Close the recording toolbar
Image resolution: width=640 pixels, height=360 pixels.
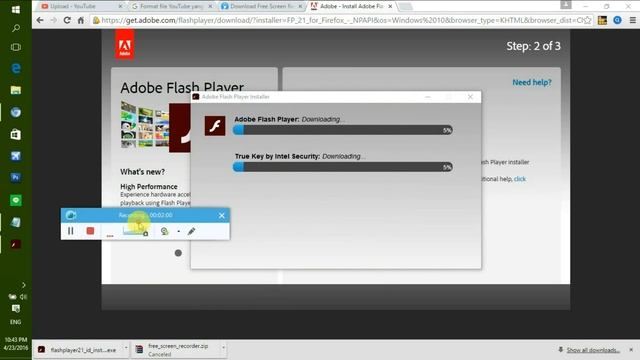click(222, 216)
